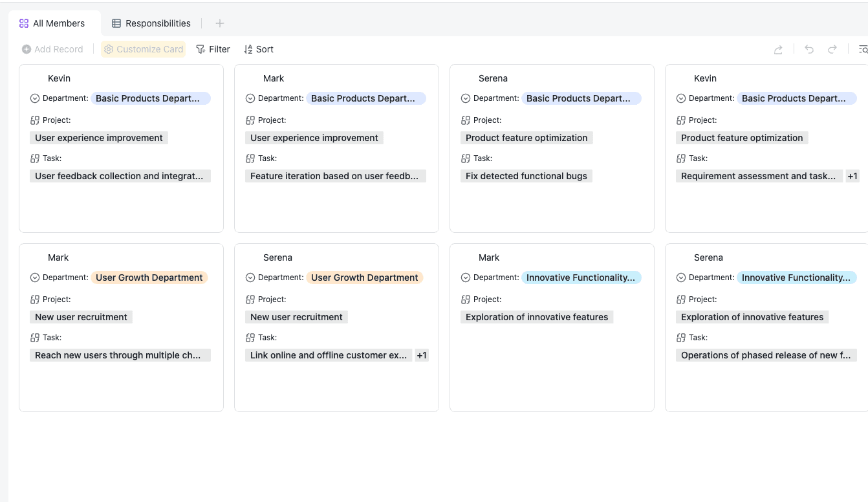Screen dimensions: 868x502
Task: Select the All Members tab
Action: click(x=52, y=23)
